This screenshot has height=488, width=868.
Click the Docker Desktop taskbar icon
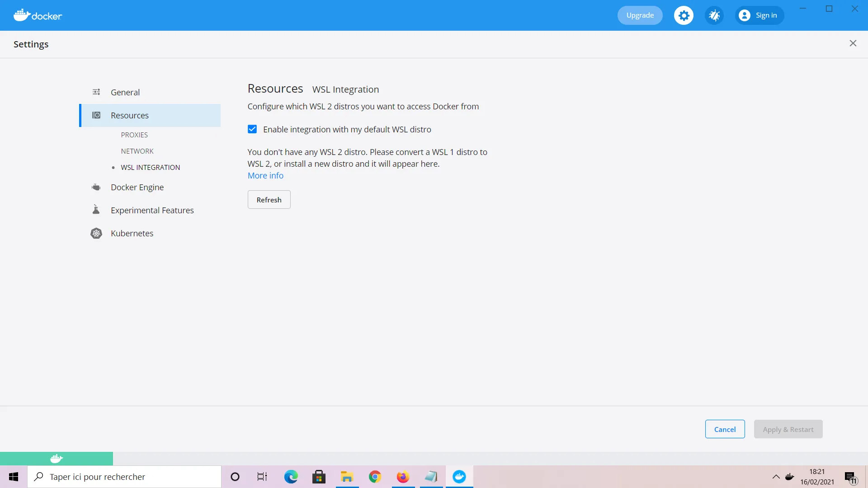pyautogui.click(x=459, y=477)
